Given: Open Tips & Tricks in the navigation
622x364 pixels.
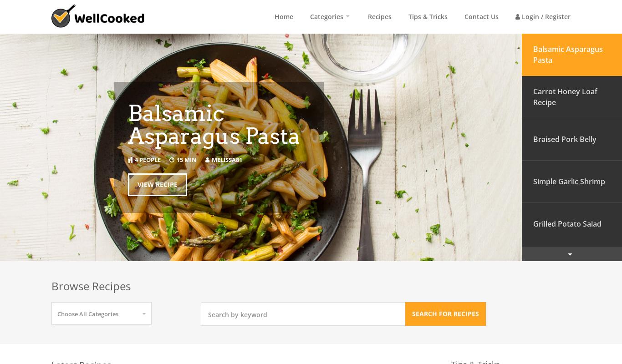Looking at the screenshot, I should 428,17.
